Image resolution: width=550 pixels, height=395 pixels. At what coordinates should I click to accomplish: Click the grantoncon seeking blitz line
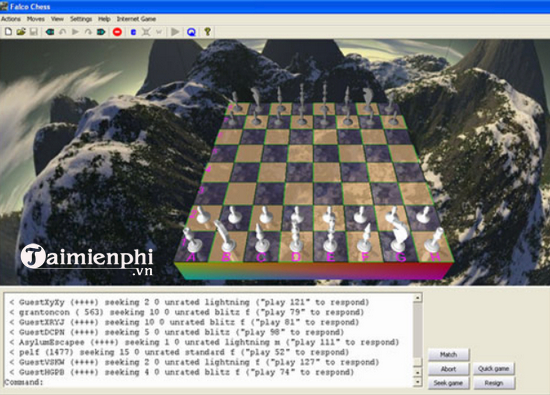(187, 312)
